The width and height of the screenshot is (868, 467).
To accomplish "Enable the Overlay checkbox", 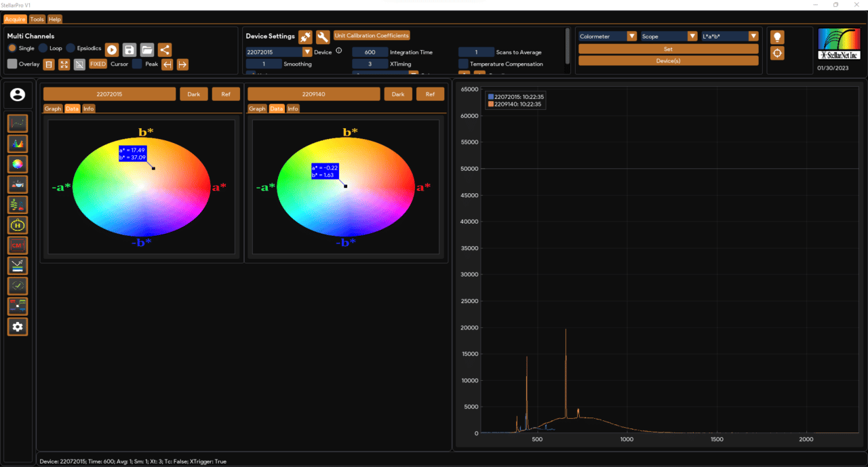I will click(11, 64).
